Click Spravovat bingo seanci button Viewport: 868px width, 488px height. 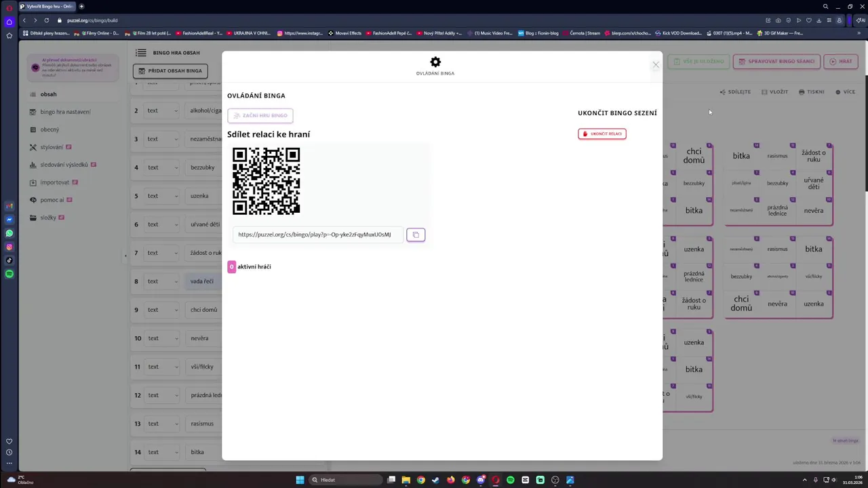[776, 61]
